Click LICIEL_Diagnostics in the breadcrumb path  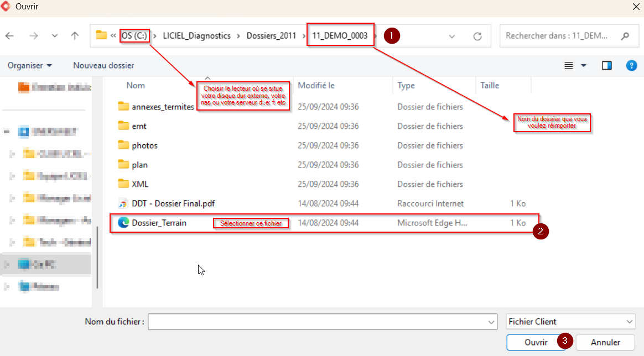196,35
